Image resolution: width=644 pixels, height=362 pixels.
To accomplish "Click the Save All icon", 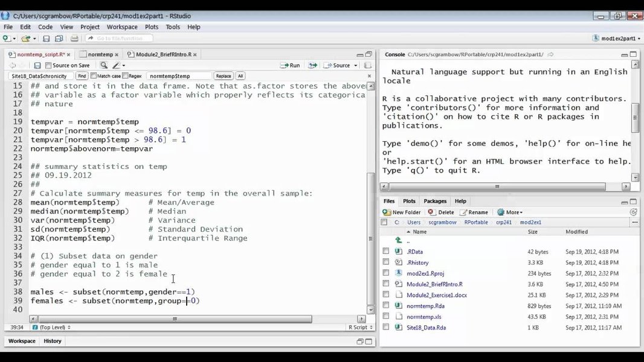I will pos(59,38).
